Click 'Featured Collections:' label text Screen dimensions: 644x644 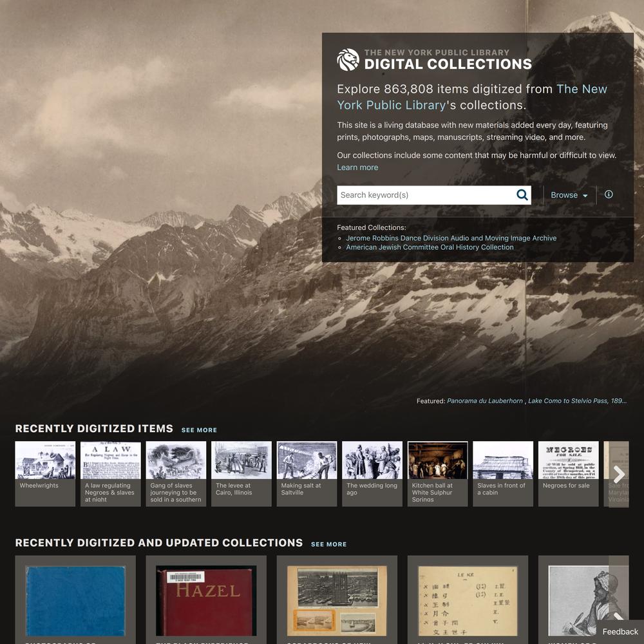click(x=372, y=227)
